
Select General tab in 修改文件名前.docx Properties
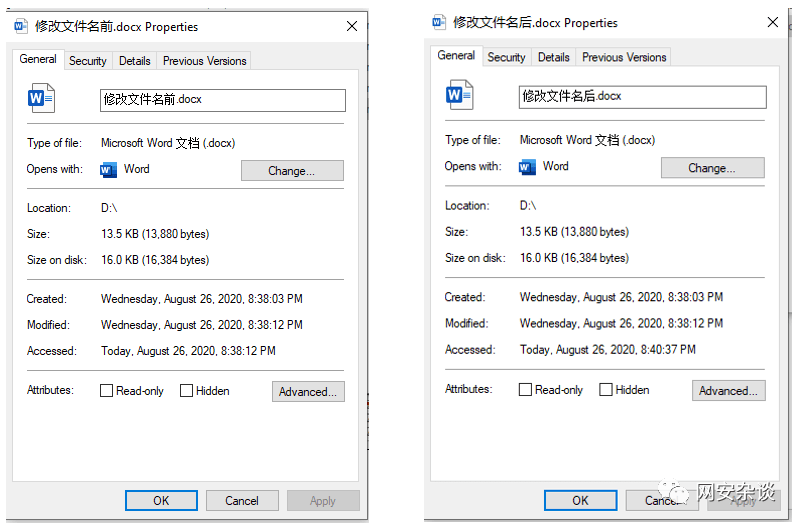38,59
